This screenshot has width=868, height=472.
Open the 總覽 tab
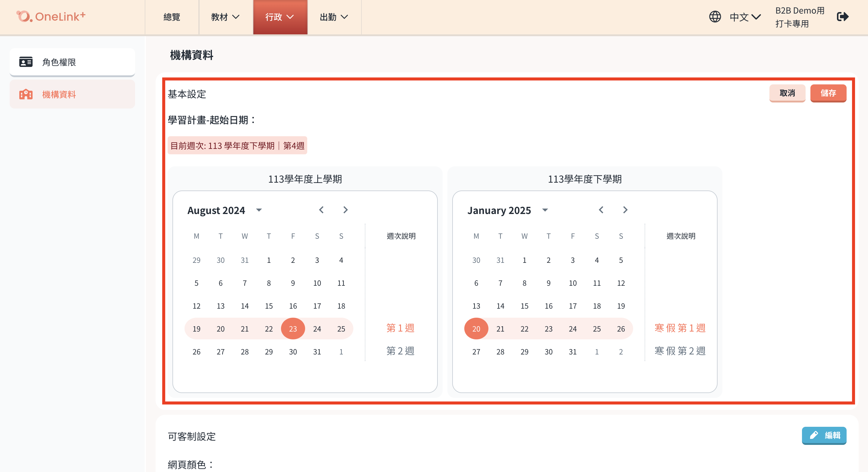click(172, 17)
